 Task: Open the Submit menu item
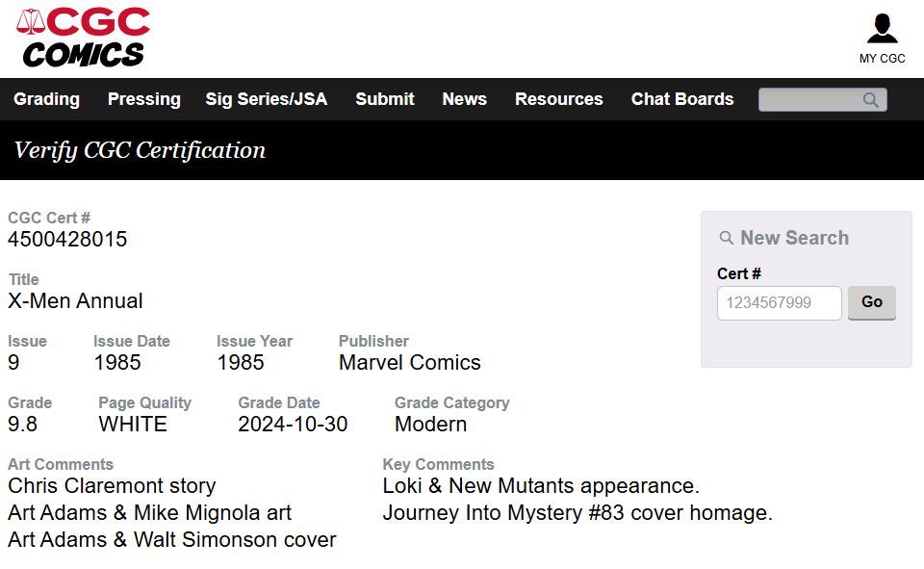click(385, 99)
